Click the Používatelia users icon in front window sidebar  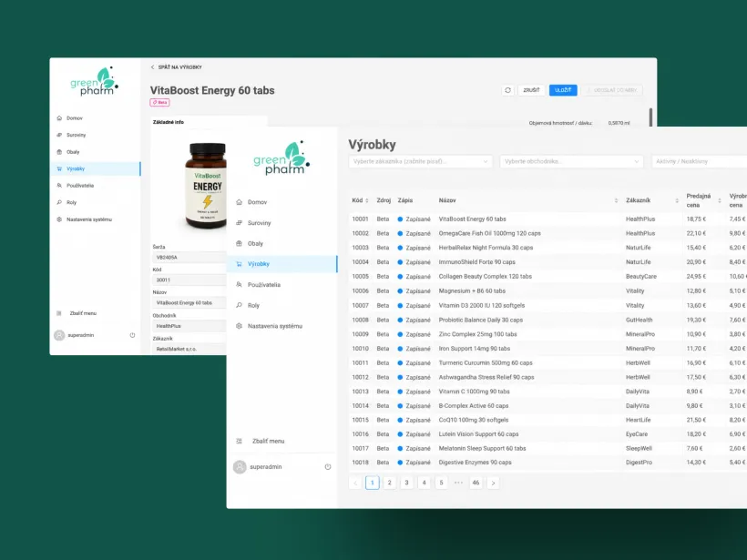click(240, 285)
